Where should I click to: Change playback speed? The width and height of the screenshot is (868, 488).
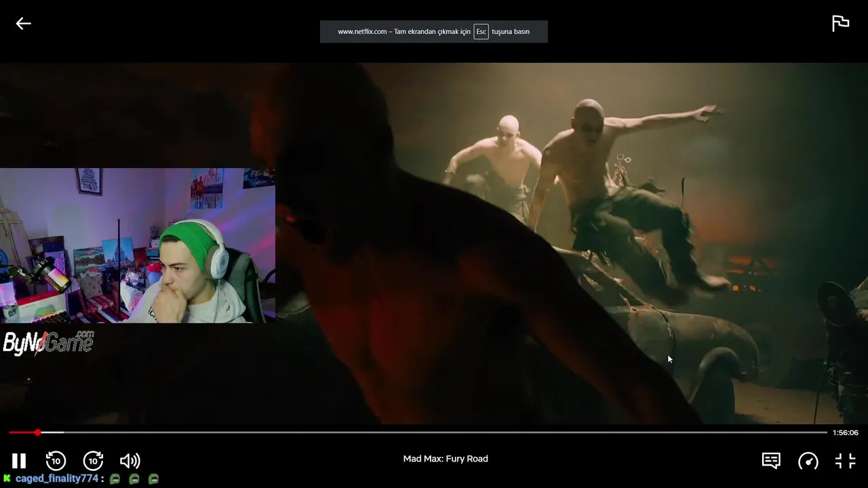click(x=808, y=461)
